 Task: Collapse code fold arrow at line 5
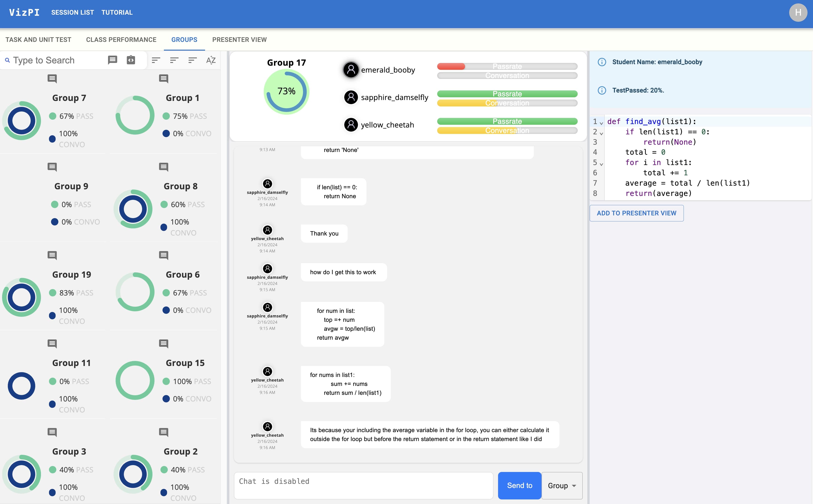(x=601, y=164)
